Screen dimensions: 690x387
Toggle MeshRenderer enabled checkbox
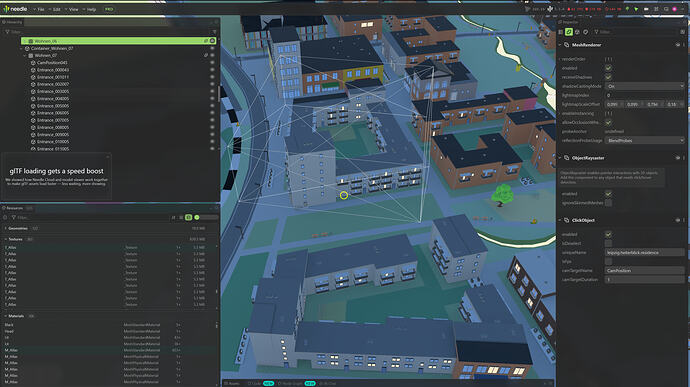[x=608, y=68]
